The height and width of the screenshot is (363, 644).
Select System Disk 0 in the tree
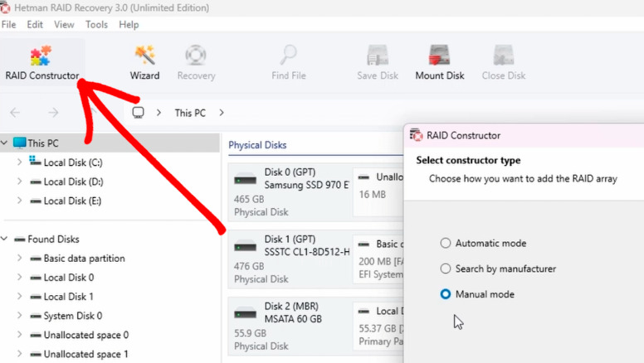73,316
